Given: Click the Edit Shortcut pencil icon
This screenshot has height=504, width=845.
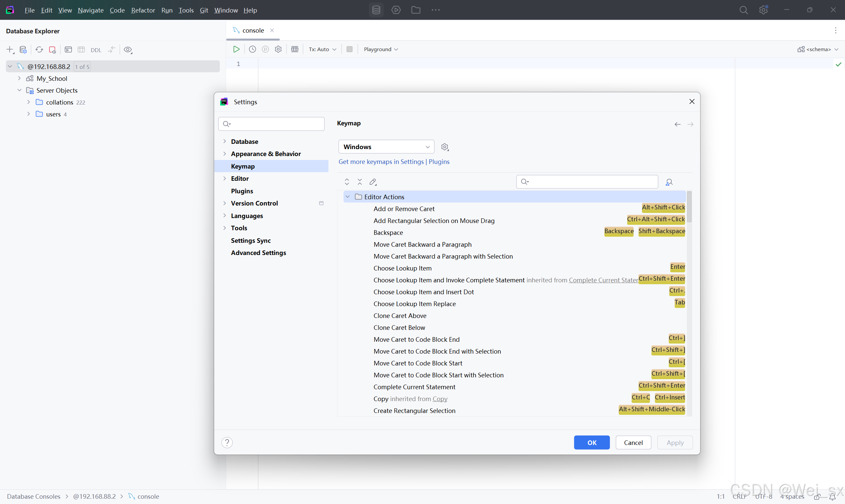Looking at the screenshot, I should [373, 182].
